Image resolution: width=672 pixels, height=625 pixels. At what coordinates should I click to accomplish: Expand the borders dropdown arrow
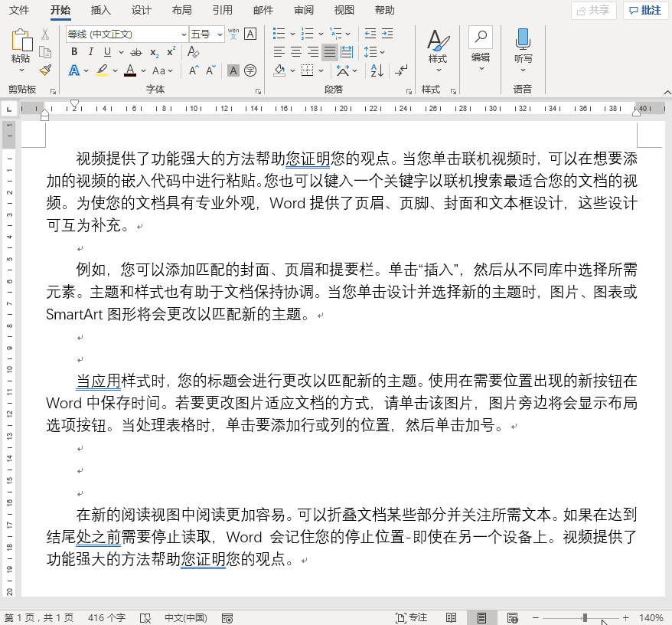(x=321, y=70)
